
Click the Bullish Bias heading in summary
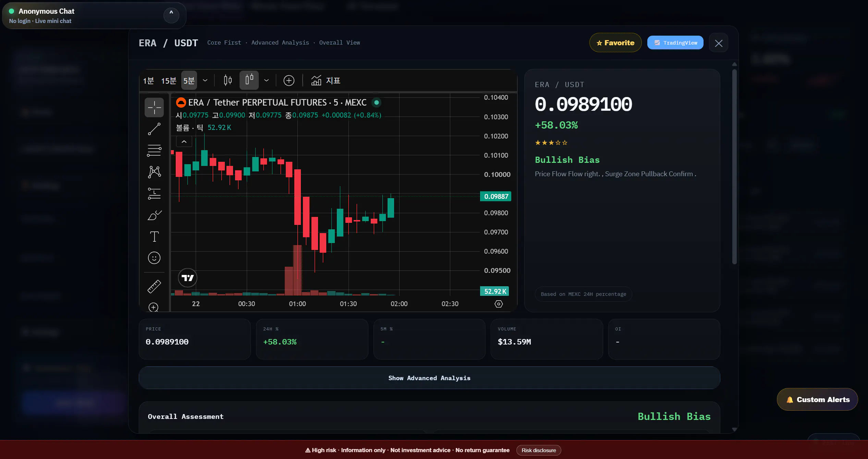tap(567, 160)
